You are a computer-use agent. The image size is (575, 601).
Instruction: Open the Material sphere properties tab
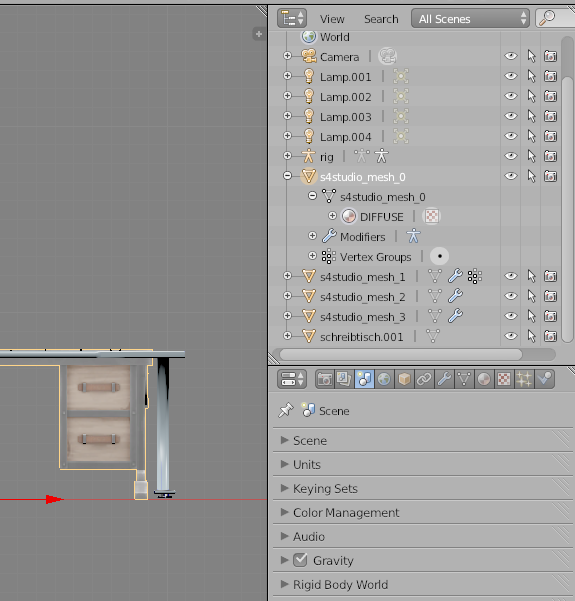pyautogui.click(x=484, y=379)
